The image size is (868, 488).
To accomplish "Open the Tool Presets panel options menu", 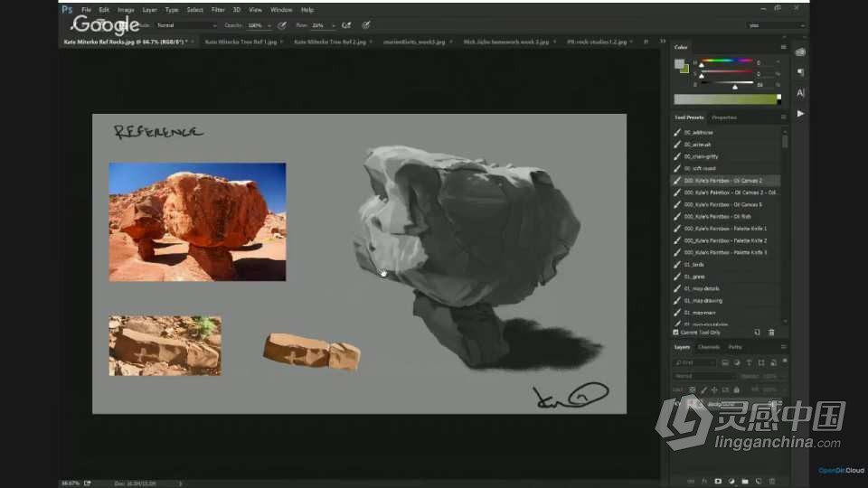I will [x=783, y=117].
